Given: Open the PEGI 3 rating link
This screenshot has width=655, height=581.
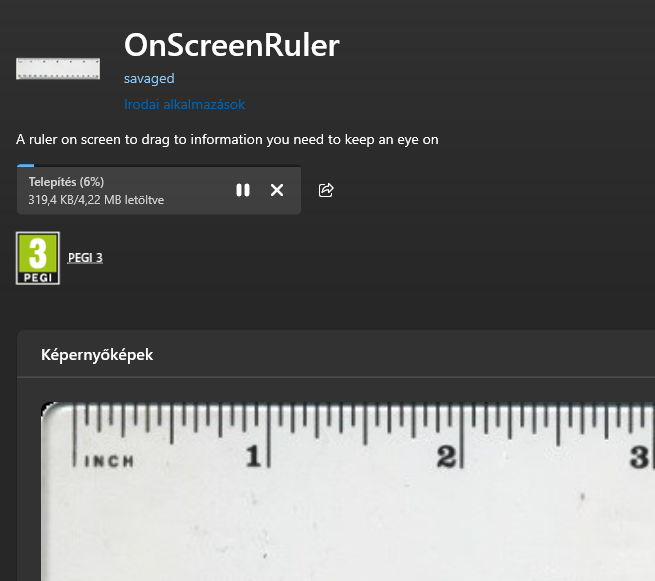Looking at the screenshot, I should pos(85,258).
